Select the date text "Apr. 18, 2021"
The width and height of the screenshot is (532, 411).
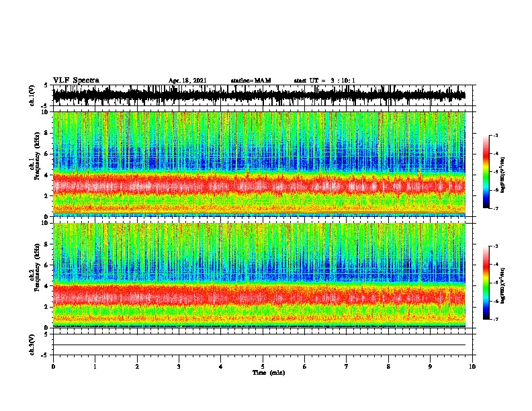tap(187, 81)
